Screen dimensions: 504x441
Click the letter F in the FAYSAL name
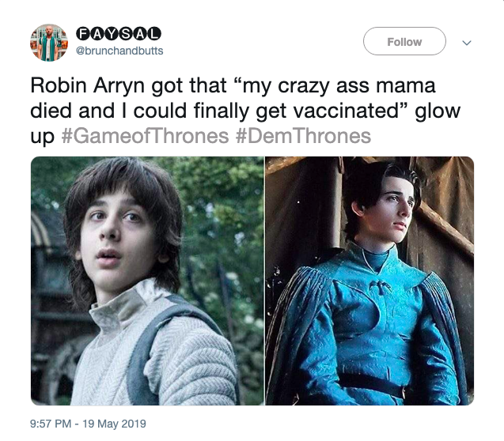[83, 34]
